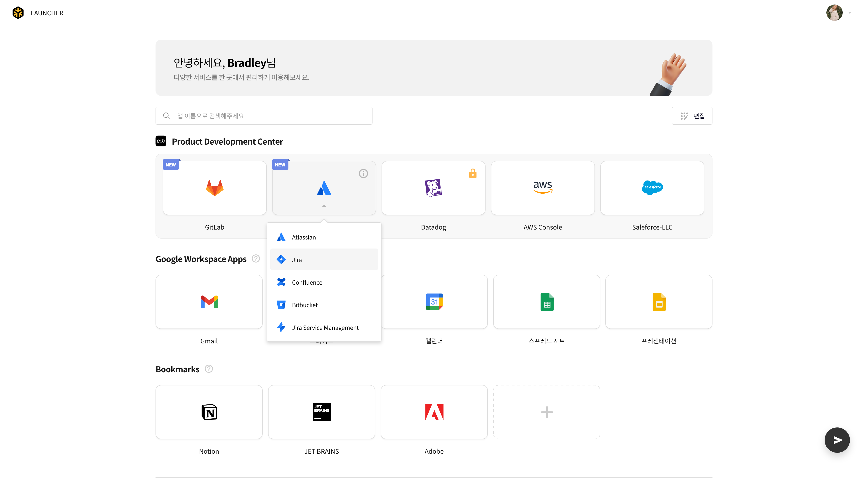Image resolution: width=868 pixels, height=488 pixels.
Task: Click the 스프레드 시트 label
Action: 547,341
